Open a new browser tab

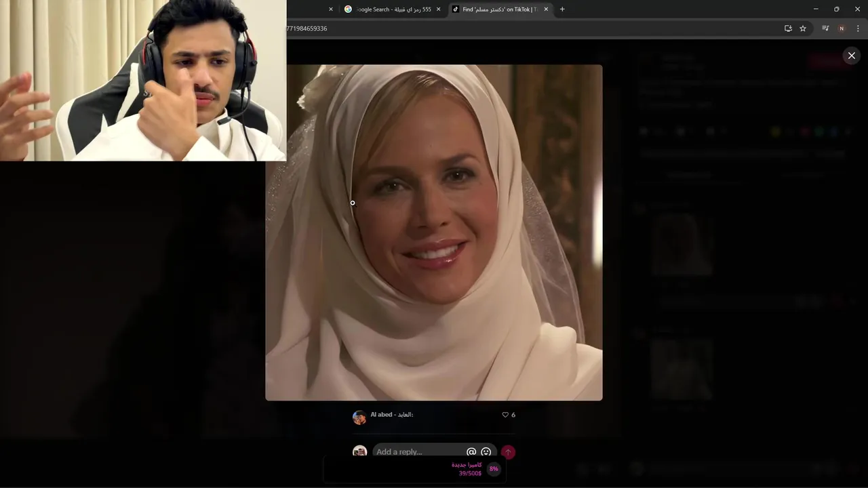point(562,9)
